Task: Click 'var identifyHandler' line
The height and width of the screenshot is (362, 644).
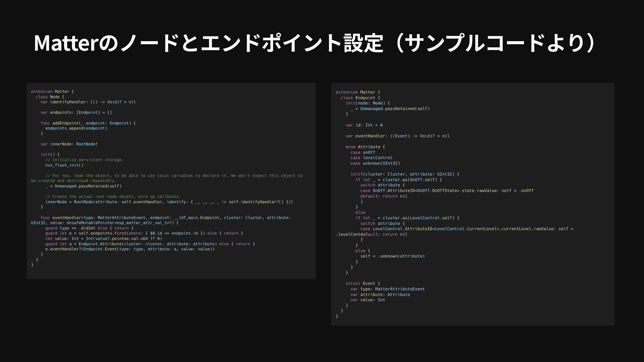Action: [x=88, y=102]
